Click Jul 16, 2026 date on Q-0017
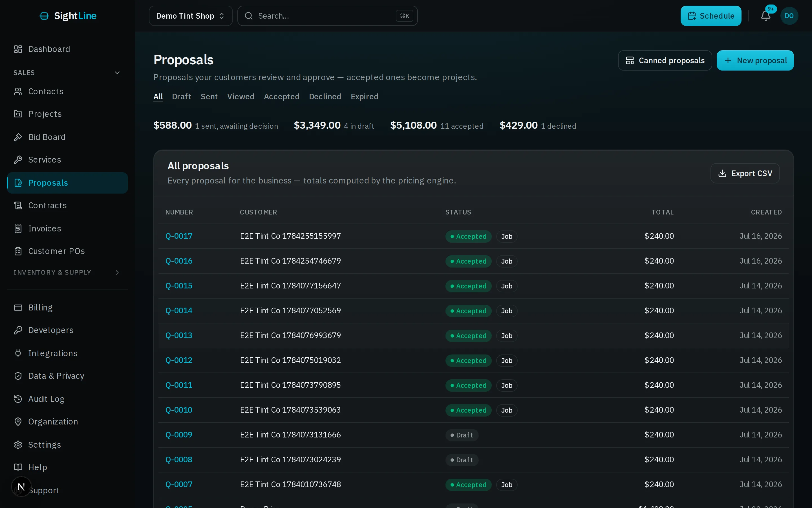The height and width of the screenshot is (508, 812). click(761, 236)
